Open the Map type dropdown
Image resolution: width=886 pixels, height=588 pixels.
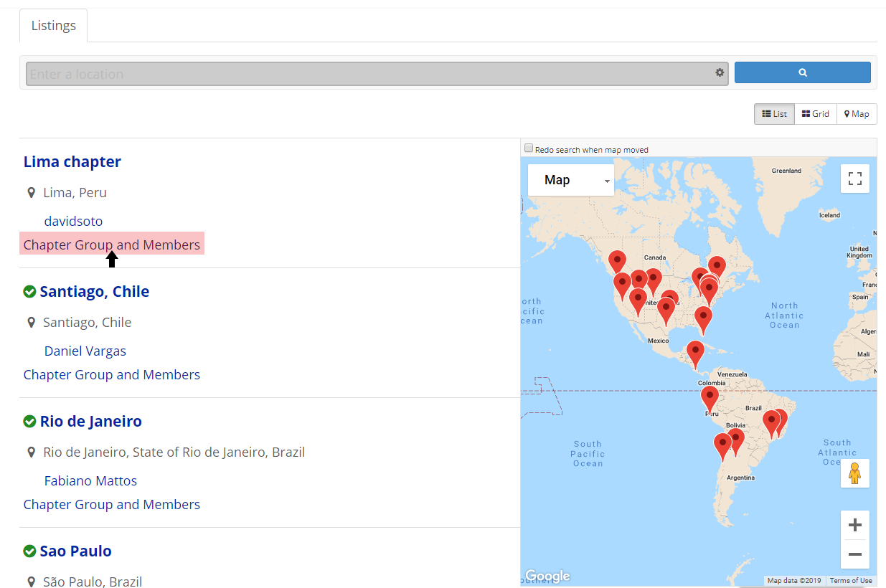tap(571, 180)
